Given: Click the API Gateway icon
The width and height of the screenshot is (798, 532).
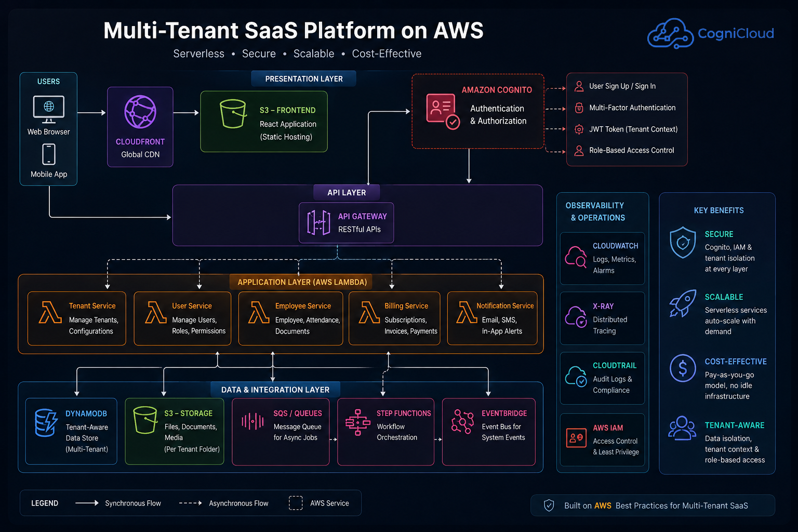Looking at the screenshot, I should tap(318, 223).
